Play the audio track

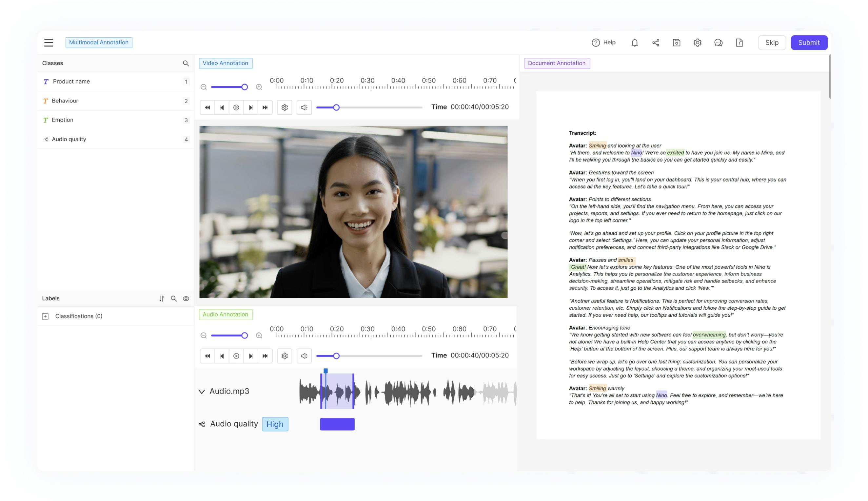[x=236, y=356]
